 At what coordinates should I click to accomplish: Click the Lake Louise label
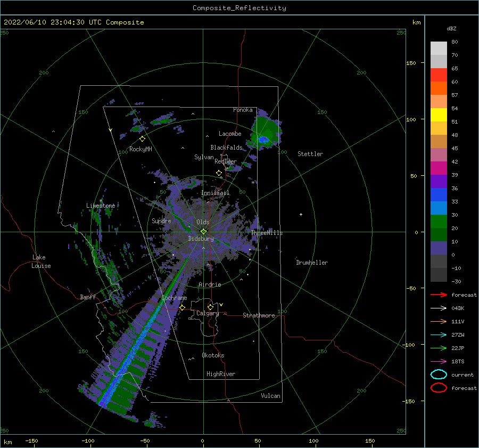pos(41,262)
